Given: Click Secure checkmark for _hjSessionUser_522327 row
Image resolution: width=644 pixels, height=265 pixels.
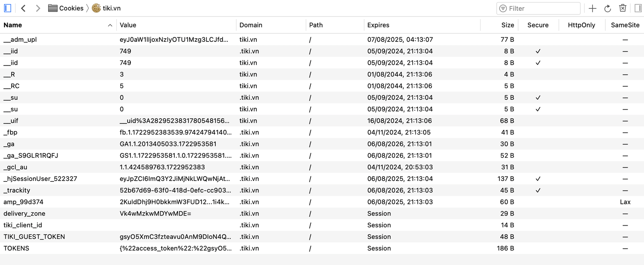Looking at the screenshot, I should tap(538, 179).
